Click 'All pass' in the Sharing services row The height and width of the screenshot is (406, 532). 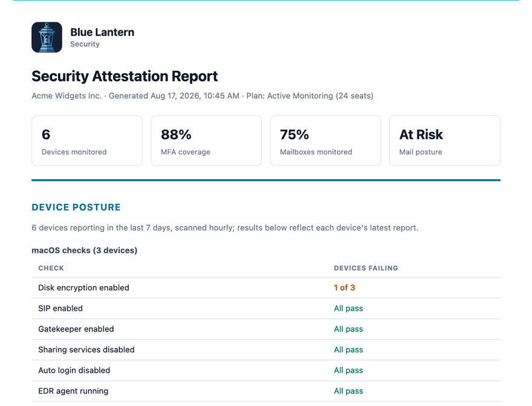click(x=348, y=350)
